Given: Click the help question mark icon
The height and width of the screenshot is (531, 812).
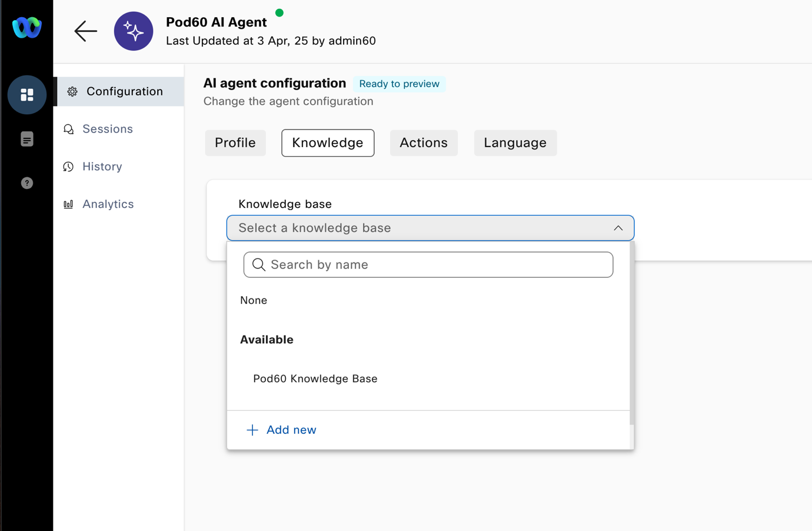Looking at the screenshot, I should click(x=27, y=183).
